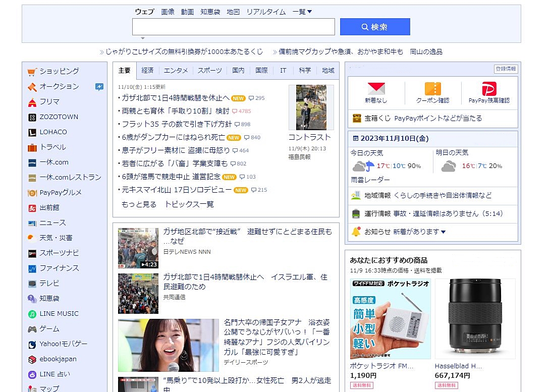Open the 宝箱くじ treasure chest icon
The width and height of the screenshot is (551, 392).
click(x=357, y=119)
